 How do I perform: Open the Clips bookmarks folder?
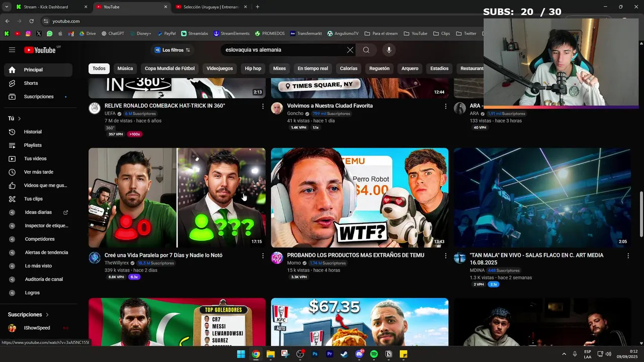[441, 34]
